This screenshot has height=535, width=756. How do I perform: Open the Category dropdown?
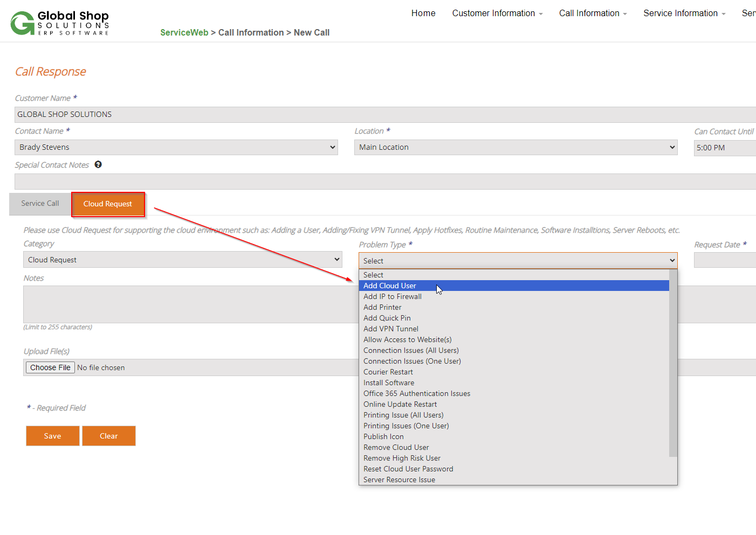pos(183,260)
